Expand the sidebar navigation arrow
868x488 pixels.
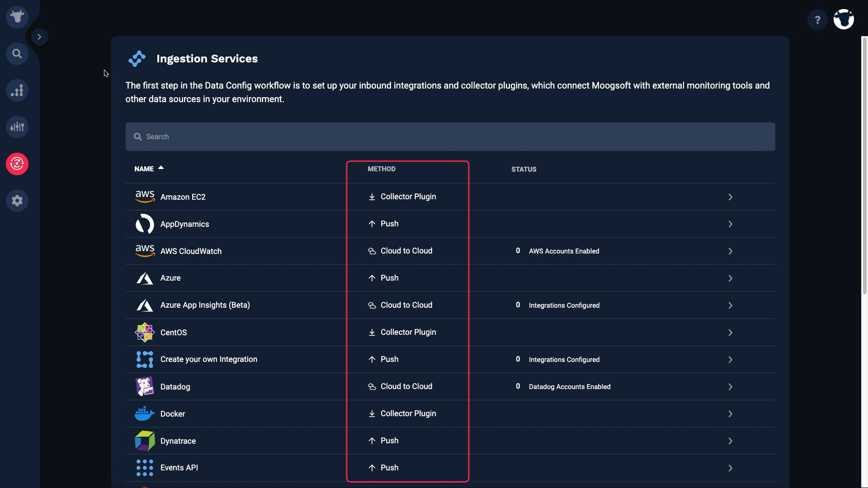click(x=39, y=37)
